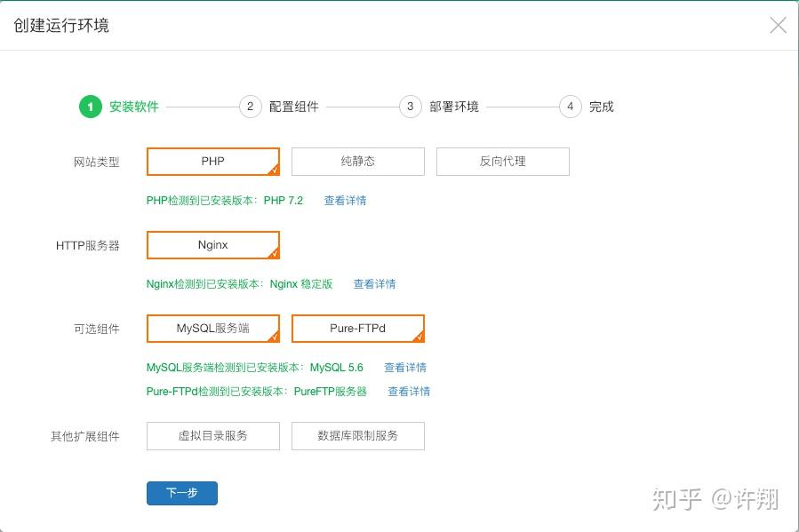Click the Nginx检测到已安装版本 status text
The width and height of the screenshot is (799, 532).
(239, 284)
